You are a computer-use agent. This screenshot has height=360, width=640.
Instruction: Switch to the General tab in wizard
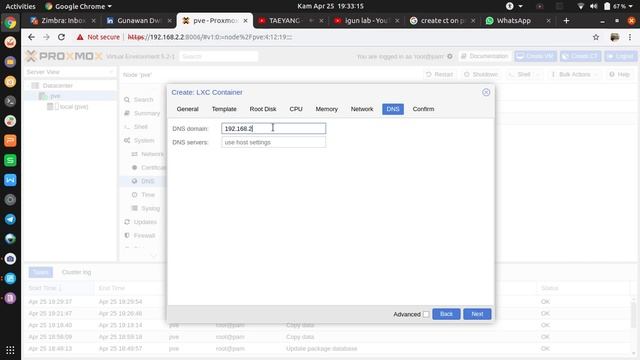pyautogui.click(x=187, y=109)
